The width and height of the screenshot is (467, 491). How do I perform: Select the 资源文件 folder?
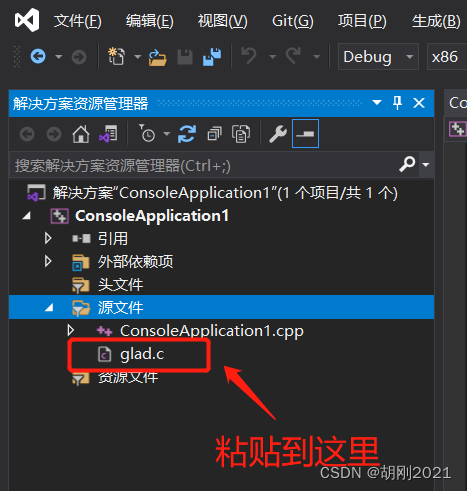(x=128, y=378)
